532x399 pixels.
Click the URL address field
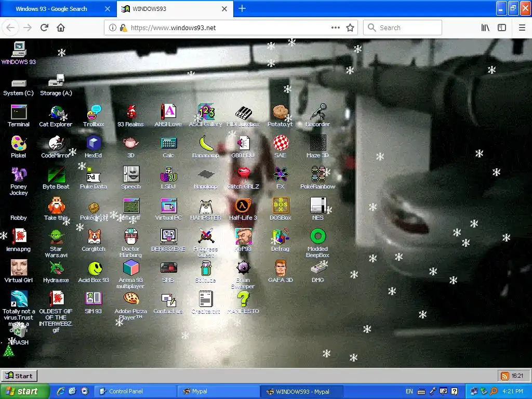click(x=231, y=28)
